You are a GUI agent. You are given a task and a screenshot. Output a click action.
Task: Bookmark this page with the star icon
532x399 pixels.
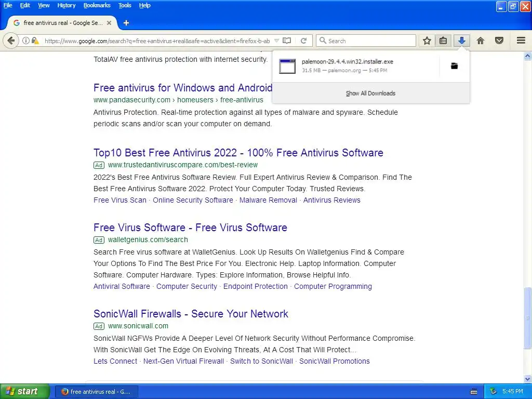427,41
